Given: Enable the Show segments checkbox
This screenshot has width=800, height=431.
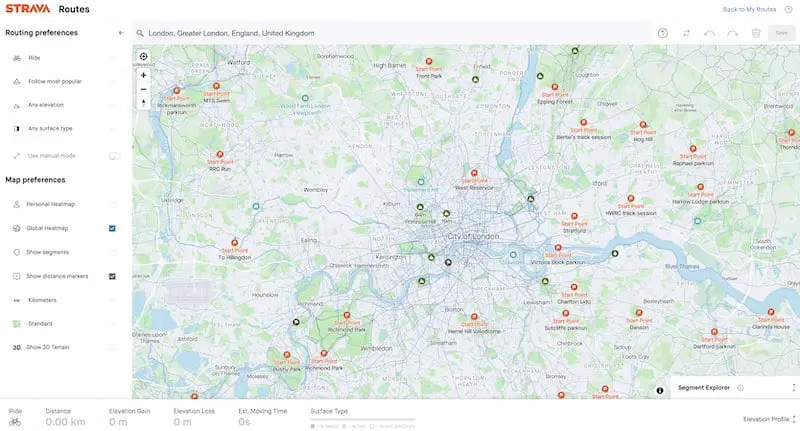Looking at the screenshot, I should coord(112,252).
